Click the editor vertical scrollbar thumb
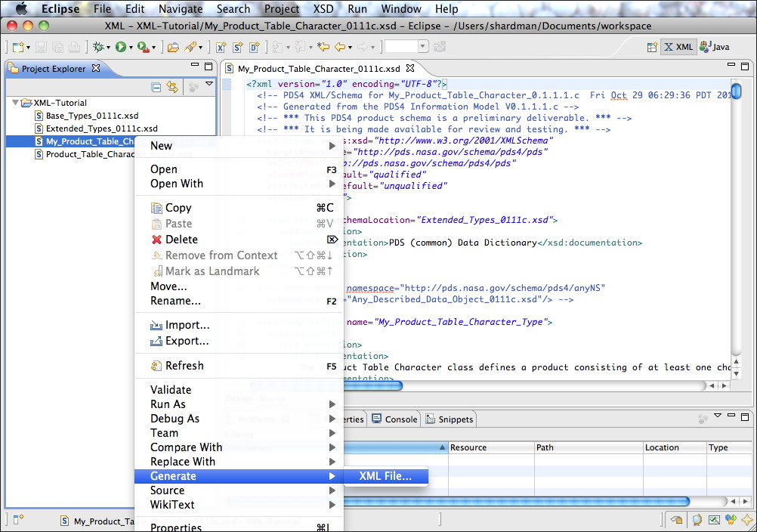 tap(737, 90)
